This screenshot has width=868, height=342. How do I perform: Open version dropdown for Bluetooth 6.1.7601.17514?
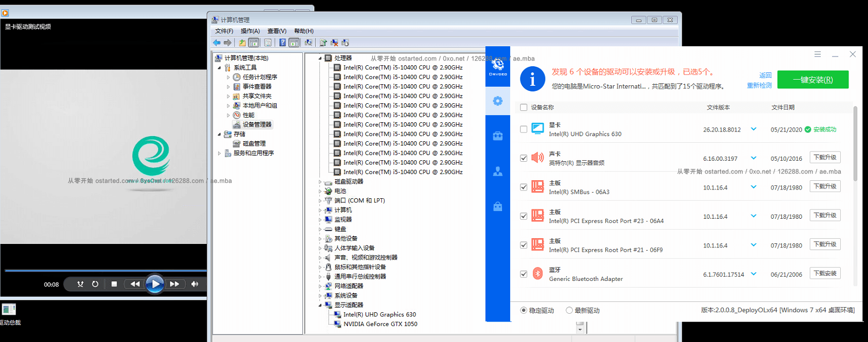click(x=754, y=274)
